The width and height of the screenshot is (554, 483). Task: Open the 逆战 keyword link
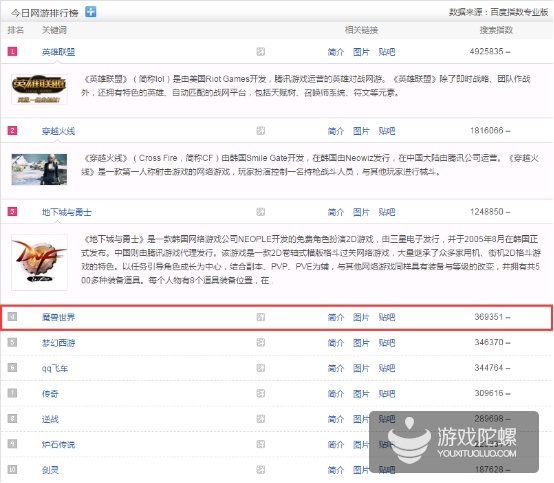point(50,419)
